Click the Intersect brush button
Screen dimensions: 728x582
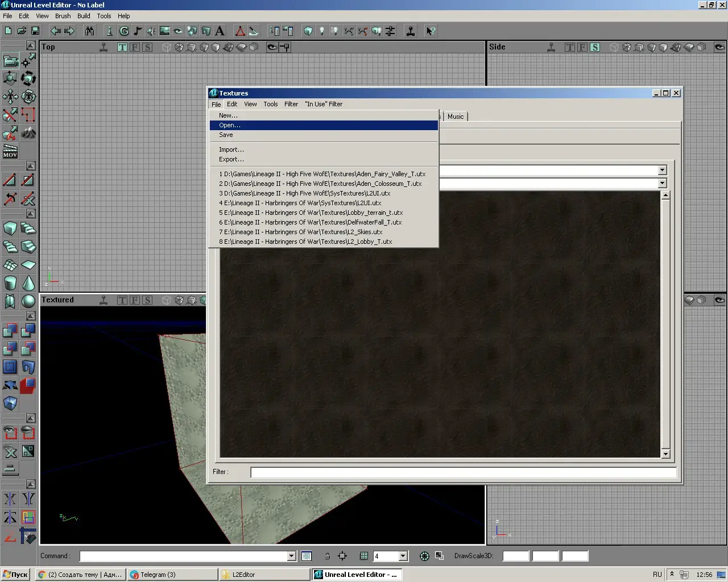point(10,349)
